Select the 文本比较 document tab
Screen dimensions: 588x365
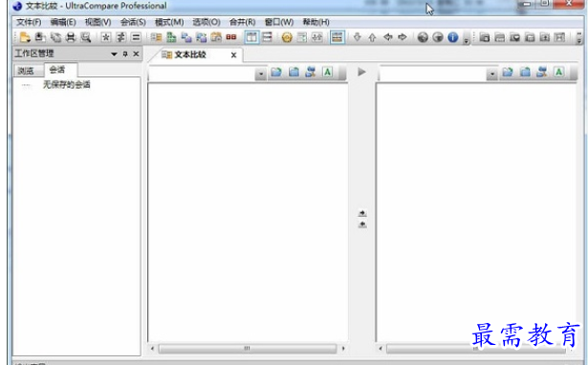(190, 54)
